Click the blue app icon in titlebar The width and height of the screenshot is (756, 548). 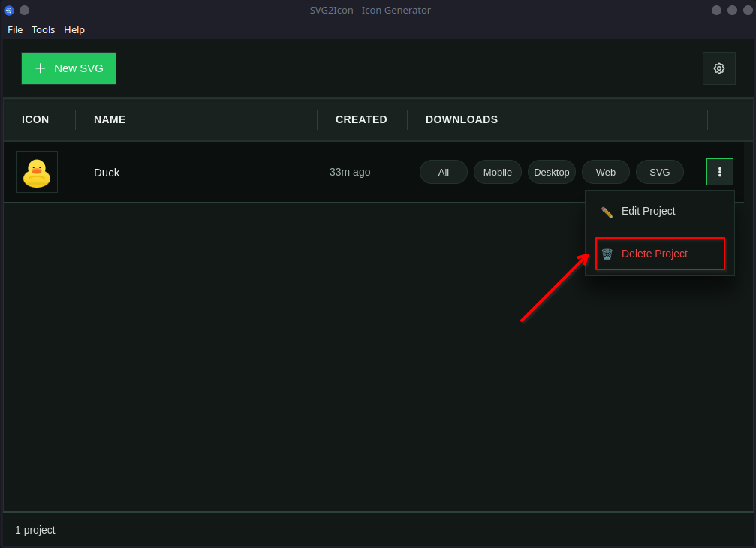click(8, 10)
